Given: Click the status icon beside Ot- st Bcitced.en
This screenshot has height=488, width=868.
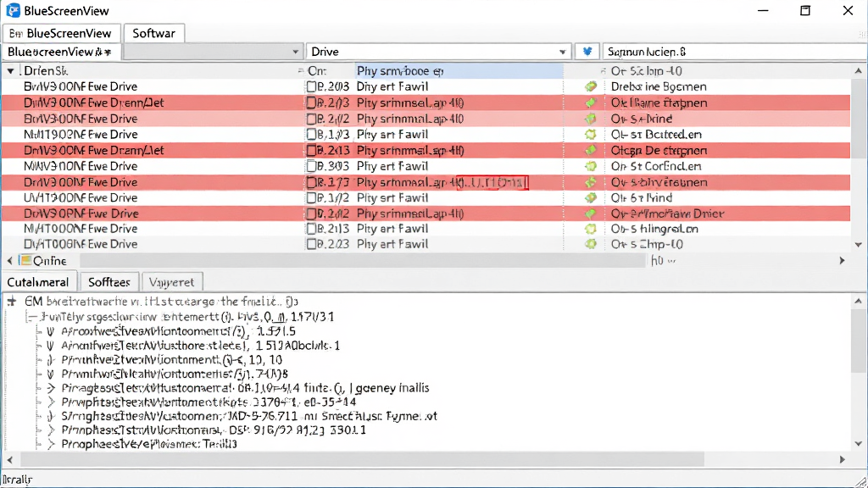Looking at the screenshot, I should click(591, 134).
